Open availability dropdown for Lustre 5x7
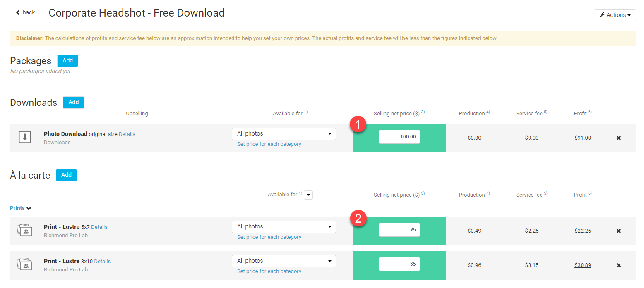Image resolution: width=644 pixels, height=288 pixels. [284, 227]
